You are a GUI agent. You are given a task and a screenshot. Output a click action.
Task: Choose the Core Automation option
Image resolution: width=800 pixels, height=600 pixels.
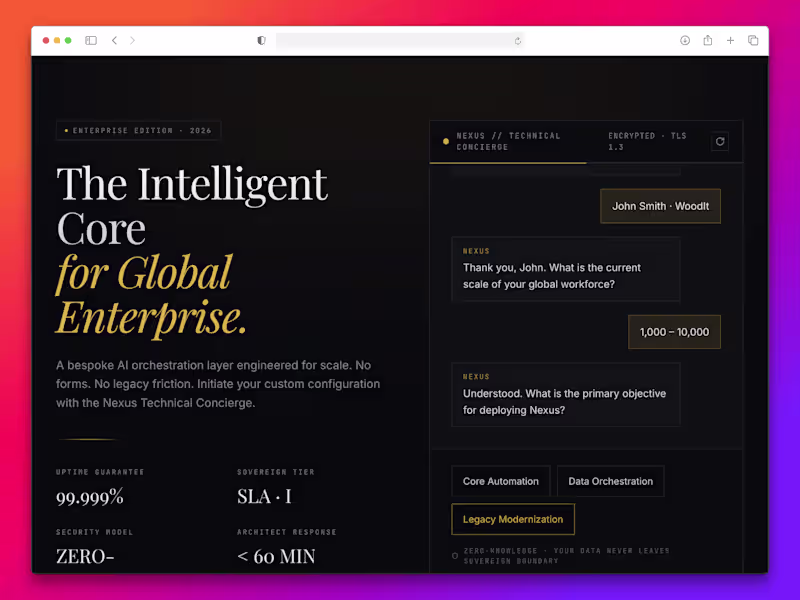501,481
